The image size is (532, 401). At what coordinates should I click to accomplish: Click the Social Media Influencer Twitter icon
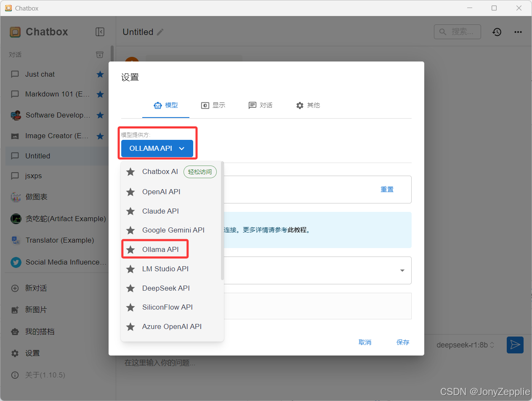pyautogui.click(x=16, y=262)
